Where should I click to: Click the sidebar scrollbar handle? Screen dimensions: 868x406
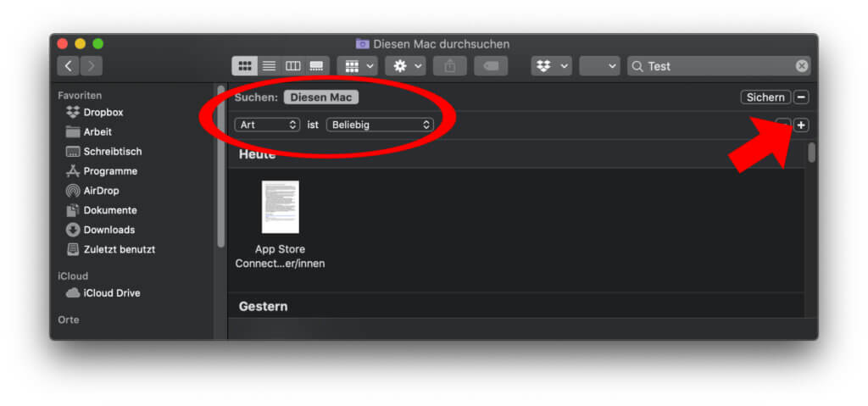221,166
